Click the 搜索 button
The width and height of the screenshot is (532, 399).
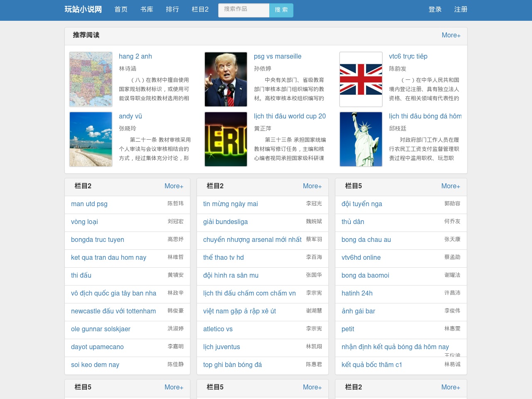click(281, 10)
